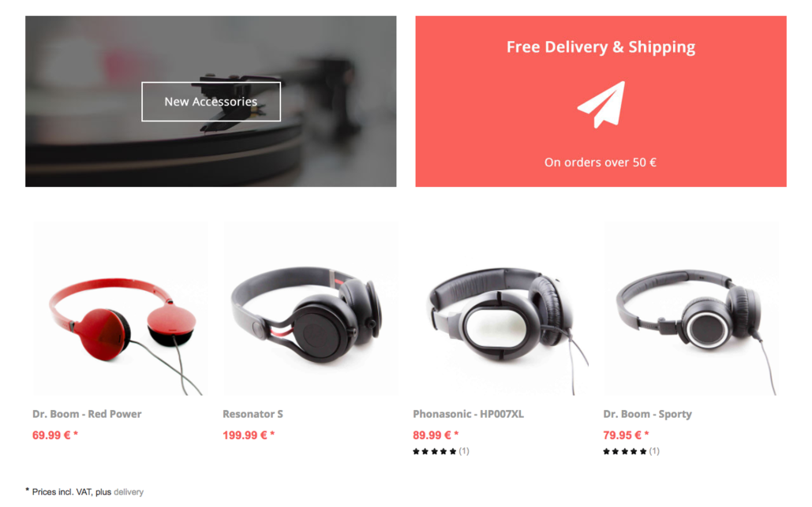Open the Free Delivery & Shipping heading

(601, 47)
